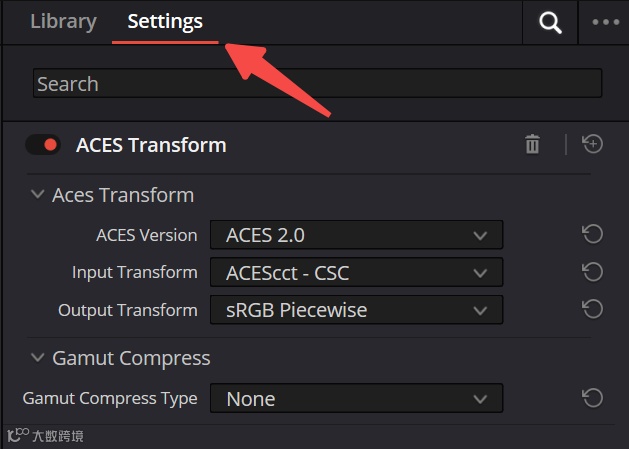Reset the Gamut Compress Type parameter
Viewport: 629px width, 449px height.
592,399
